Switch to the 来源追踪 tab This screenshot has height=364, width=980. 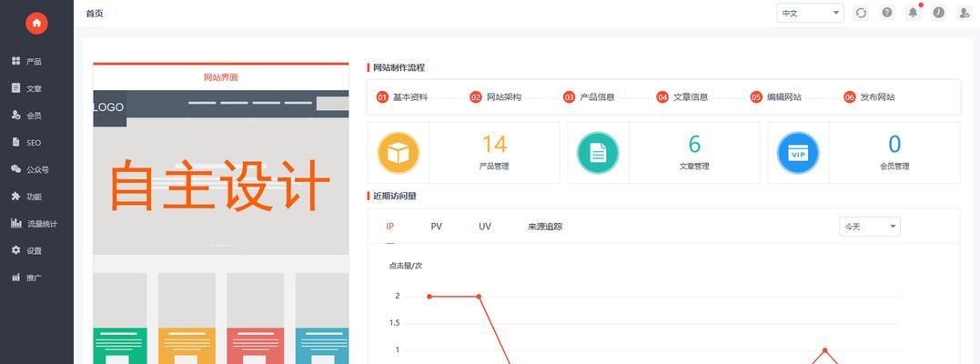[545, 227]
